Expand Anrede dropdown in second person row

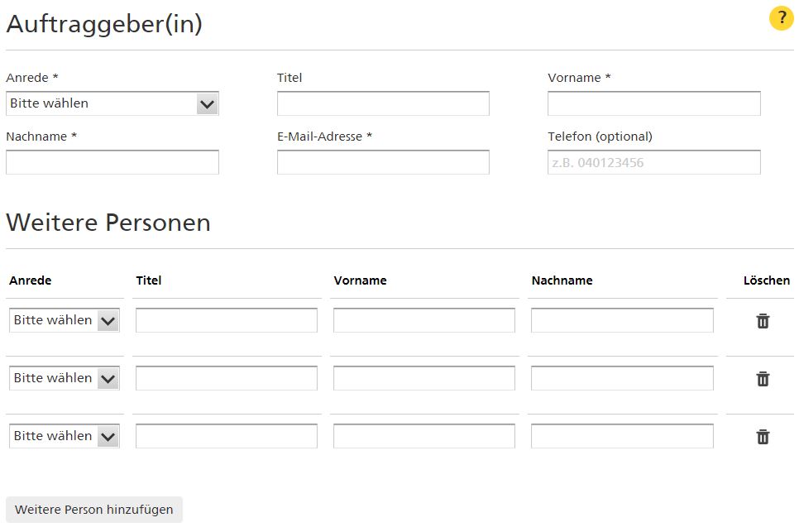tap(65, 378)
